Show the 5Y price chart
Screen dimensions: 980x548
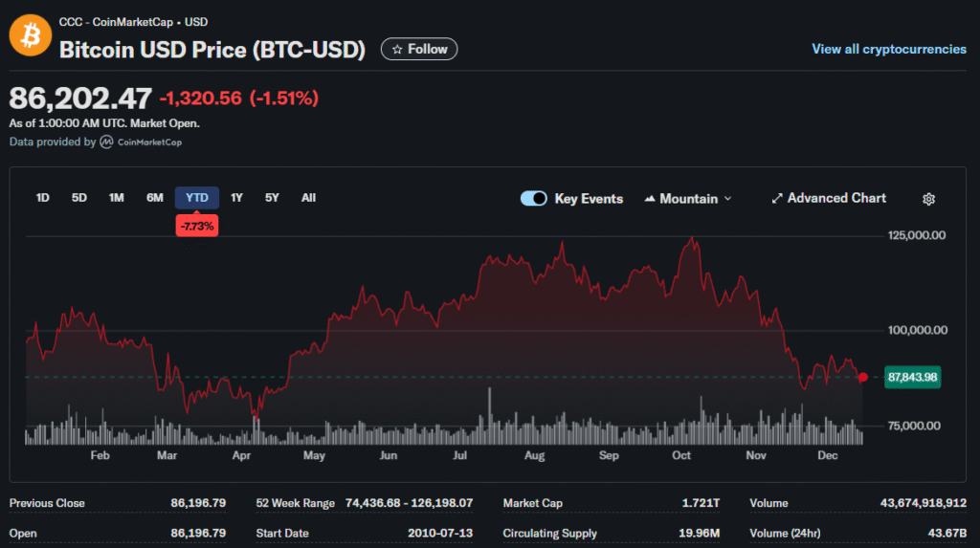[272, 198]
